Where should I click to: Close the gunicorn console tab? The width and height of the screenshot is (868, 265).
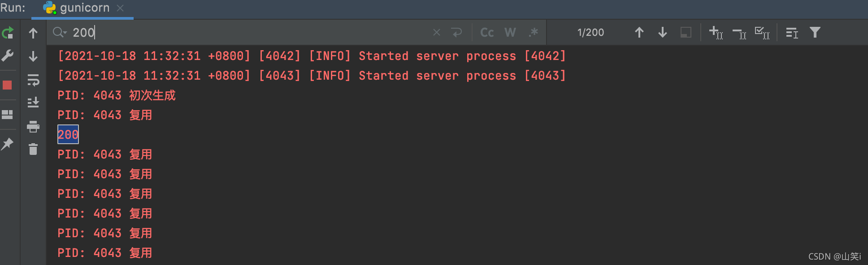coord(120,8)
